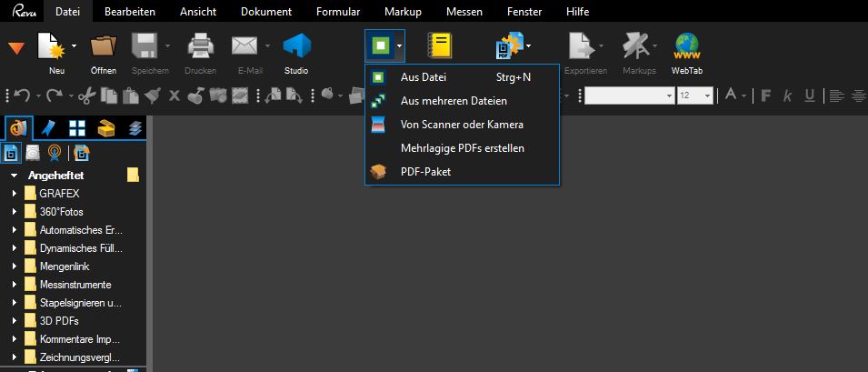
Task: Click the Drucken printer icon
Action: pos(200,46)
